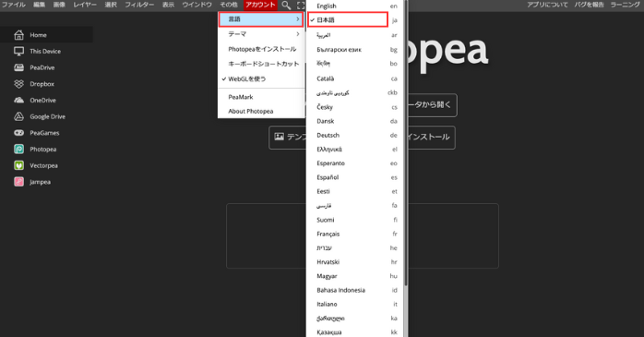Click アプリについて link

coord(547,5)
